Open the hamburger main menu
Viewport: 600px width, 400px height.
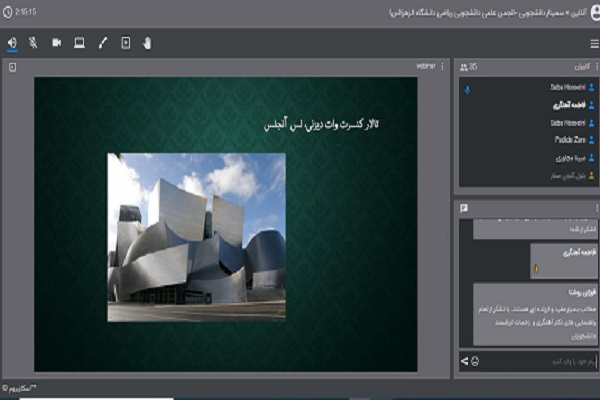594,44
